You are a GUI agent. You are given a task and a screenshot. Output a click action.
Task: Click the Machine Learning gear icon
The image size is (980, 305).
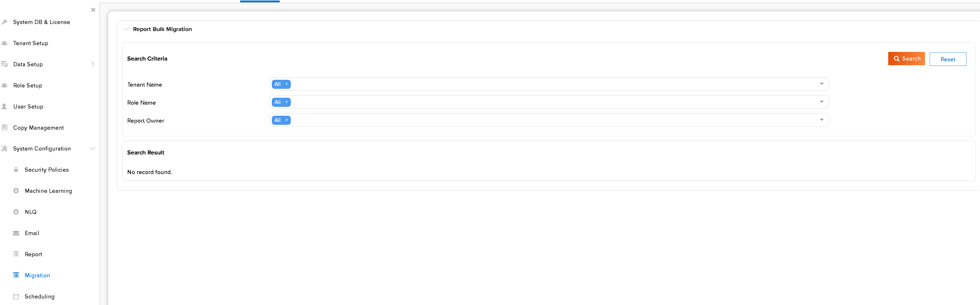(x=16, y=191)
